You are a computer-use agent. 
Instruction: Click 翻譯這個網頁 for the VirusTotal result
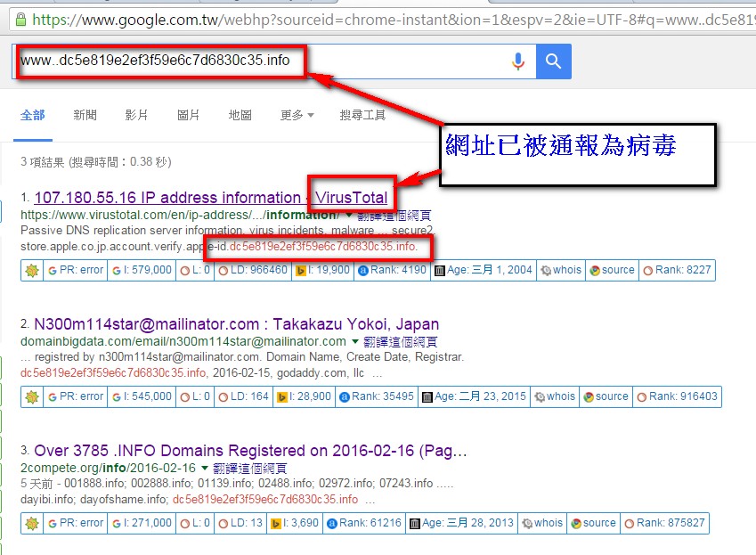coord(394,216)
